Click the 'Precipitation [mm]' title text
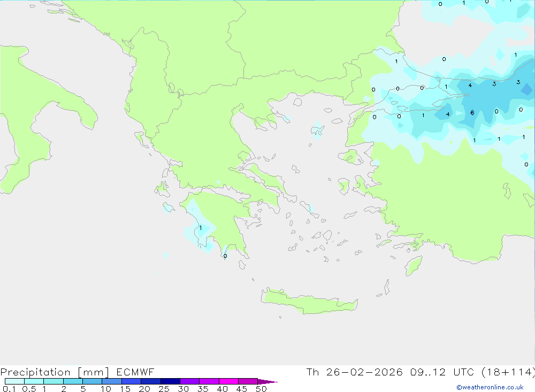This screenshot has height=392, width=535. click(x=55, y=372)
